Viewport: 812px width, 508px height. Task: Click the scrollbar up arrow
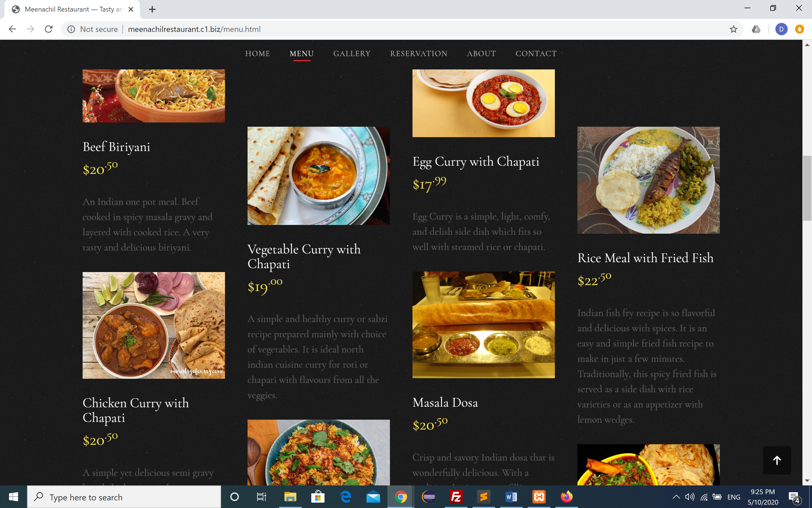pos(807,45)
